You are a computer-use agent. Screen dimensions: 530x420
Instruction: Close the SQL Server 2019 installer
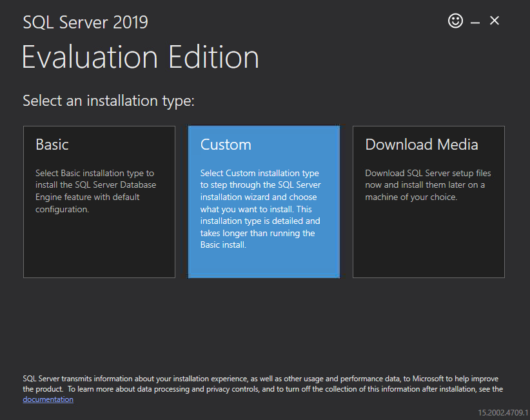494,21
